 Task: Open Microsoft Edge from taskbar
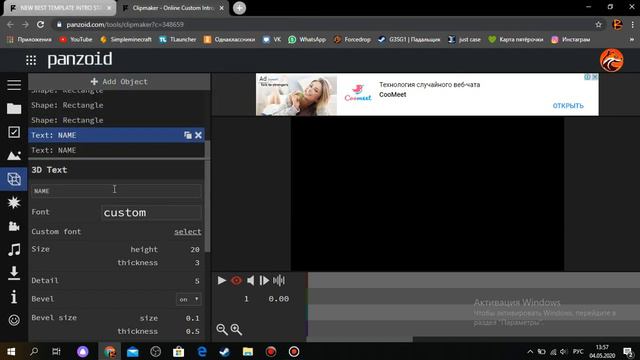coord(202,351)
